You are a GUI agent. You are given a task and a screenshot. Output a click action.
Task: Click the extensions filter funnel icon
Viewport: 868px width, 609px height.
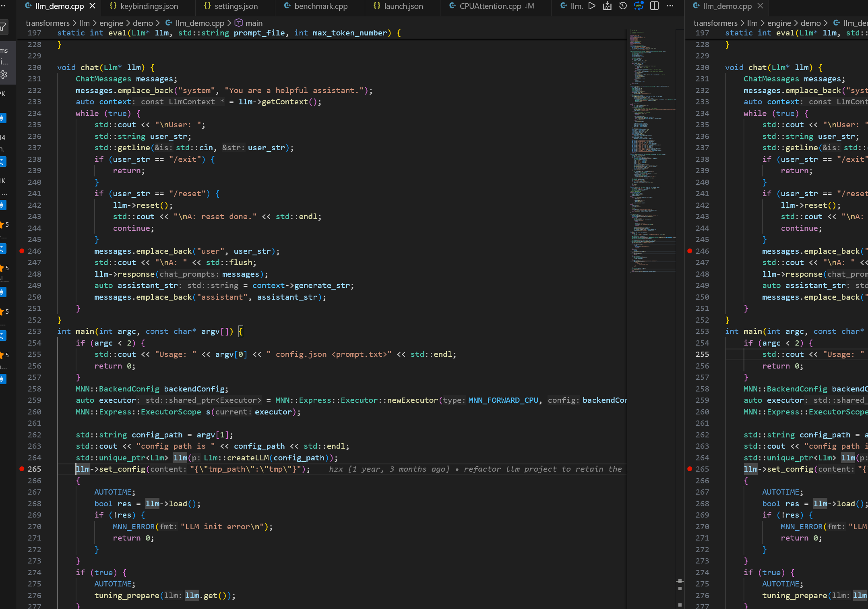tap(3, 27)
